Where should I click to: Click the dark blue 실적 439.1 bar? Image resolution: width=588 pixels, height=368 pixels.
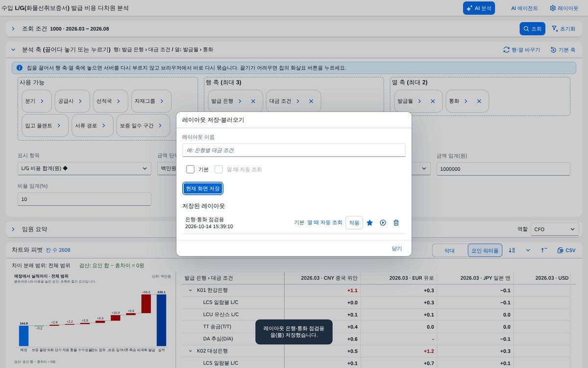pyautogui.click(x=161, y=320)
